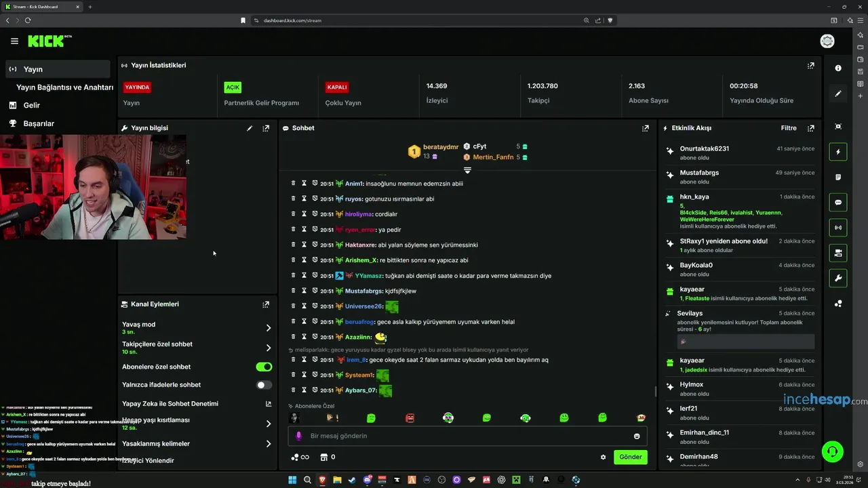868x488 pixels.
Task: Delete Anim1's chat message
Action: tap(294, 184)
